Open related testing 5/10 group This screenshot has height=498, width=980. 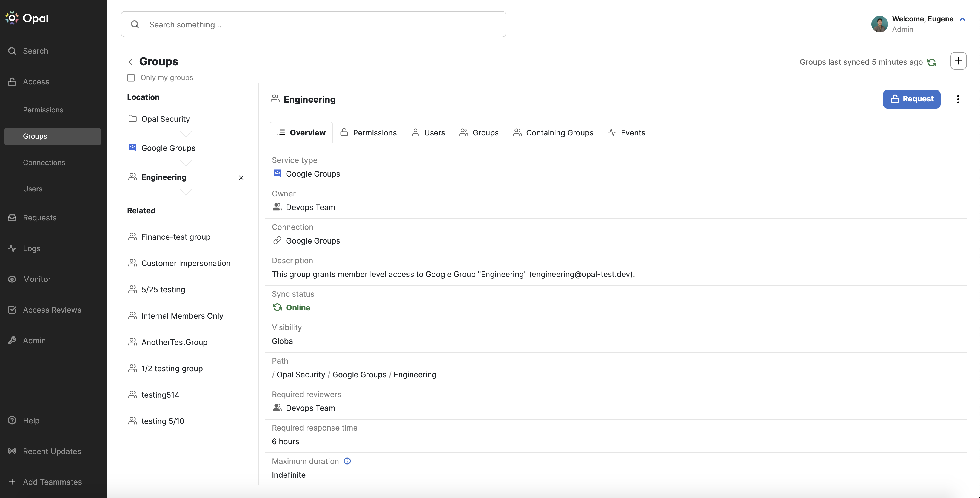(163, 421)
